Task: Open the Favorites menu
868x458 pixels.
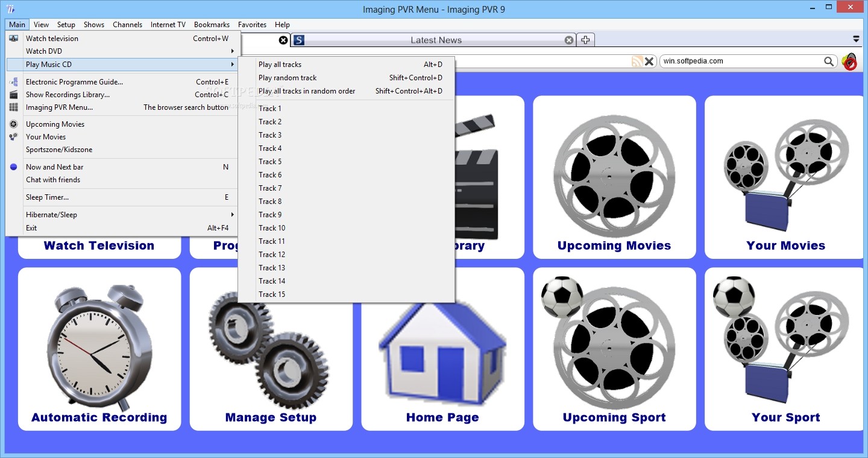Action: tap(253, 25)
